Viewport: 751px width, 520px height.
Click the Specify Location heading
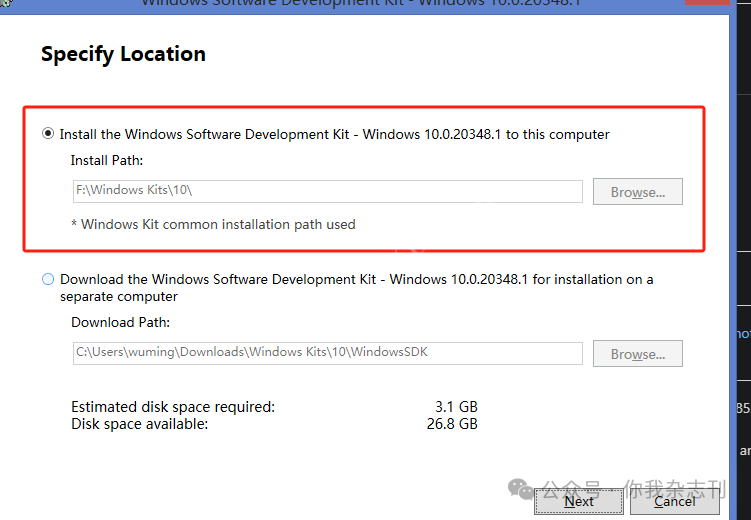click(x=123, y=54)
